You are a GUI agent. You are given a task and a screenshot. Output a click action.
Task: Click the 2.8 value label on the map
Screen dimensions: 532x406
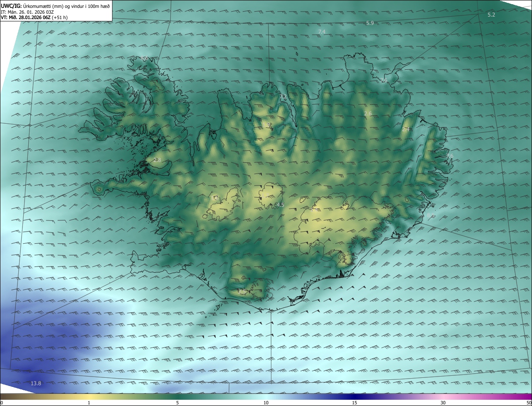[158, 160]
